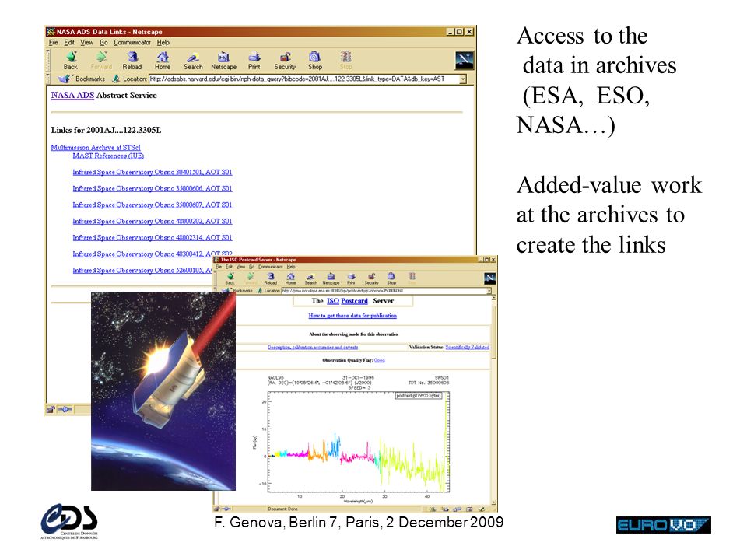Viewport: 747px width, 560px height.
Task: Open NASA ADS link in page header
Action: pos(72,95)
